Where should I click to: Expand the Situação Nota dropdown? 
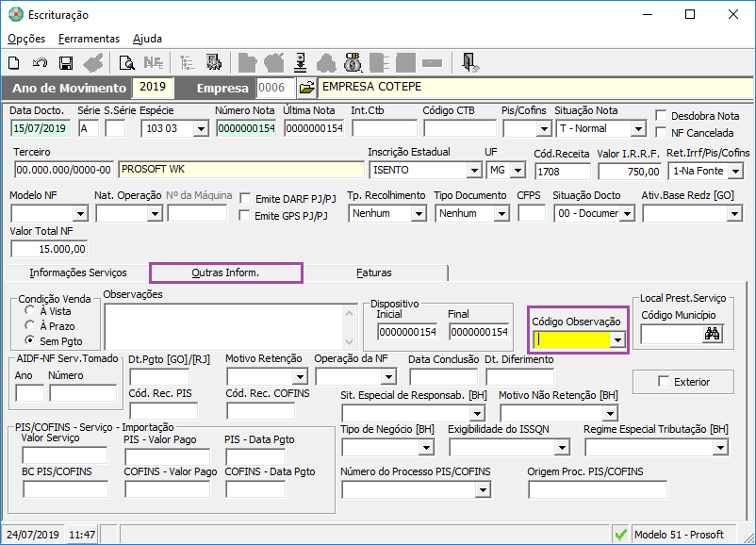point(638,128)
